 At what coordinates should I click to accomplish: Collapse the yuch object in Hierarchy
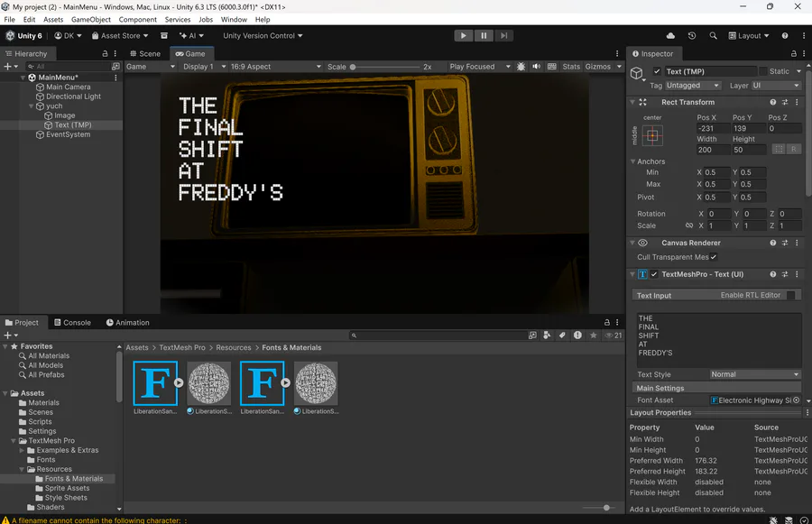point(31,106)
